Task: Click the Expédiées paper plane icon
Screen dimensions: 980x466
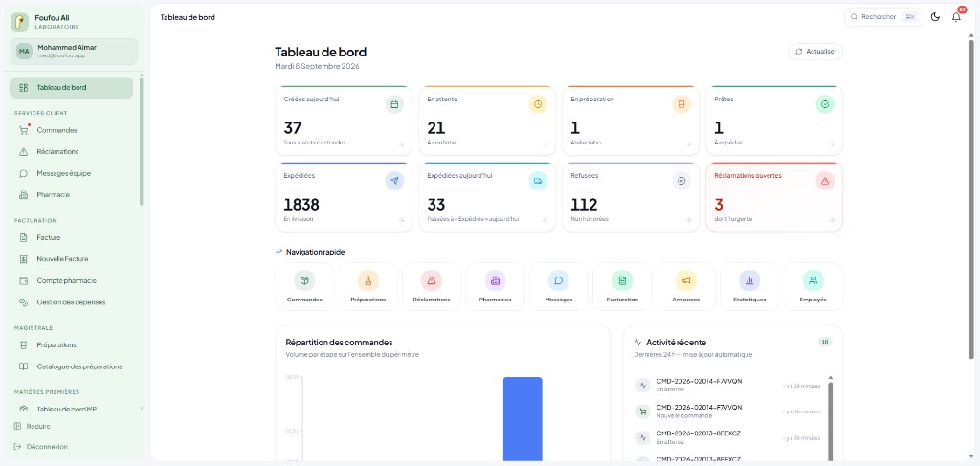Action: coord(394,181)
